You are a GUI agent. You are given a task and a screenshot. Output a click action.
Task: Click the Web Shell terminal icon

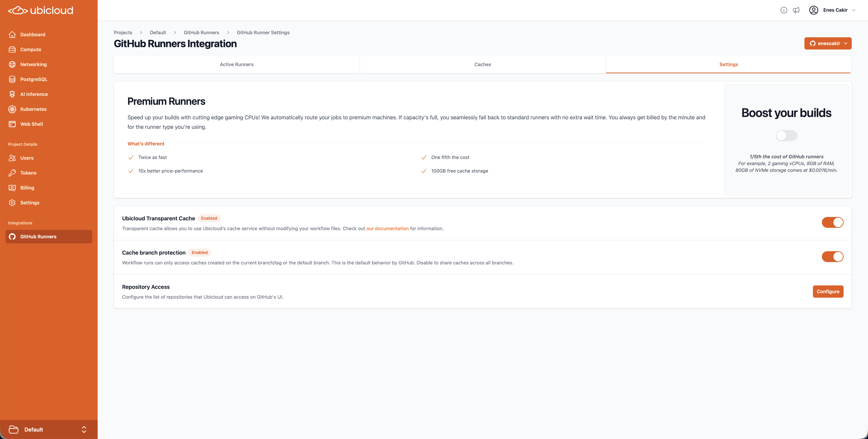pos(12,124)
